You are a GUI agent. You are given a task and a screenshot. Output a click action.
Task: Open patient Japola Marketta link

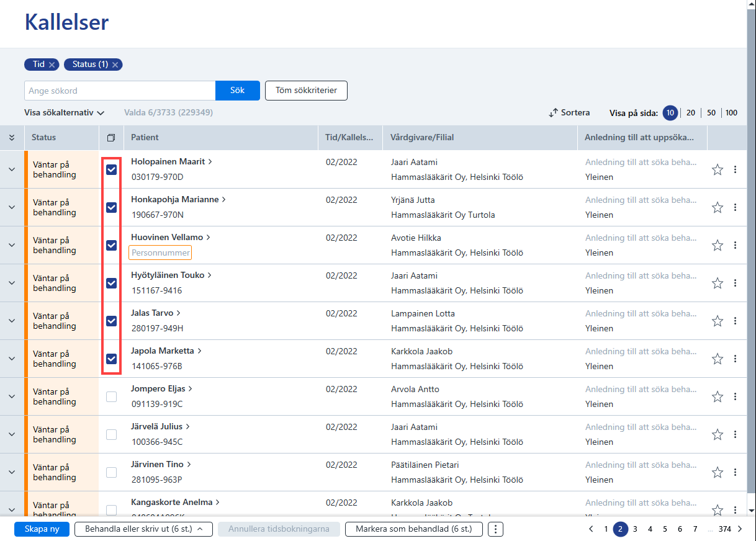click(x=166, y=351)
